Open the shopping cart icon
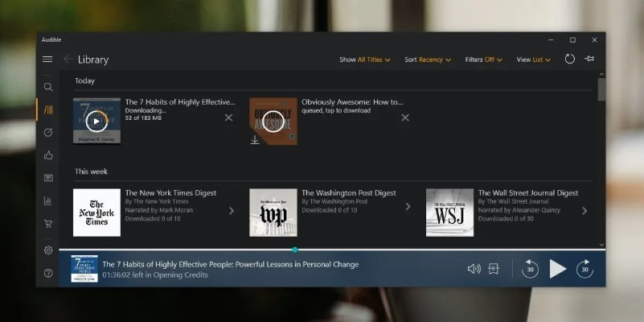 point(48,224)
